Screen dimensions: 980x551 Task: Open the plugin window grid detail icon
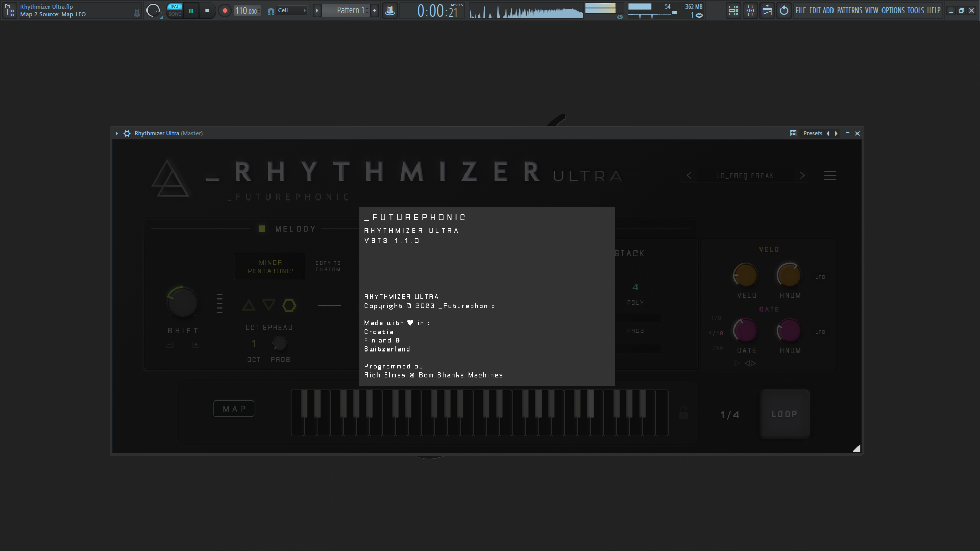793,133
